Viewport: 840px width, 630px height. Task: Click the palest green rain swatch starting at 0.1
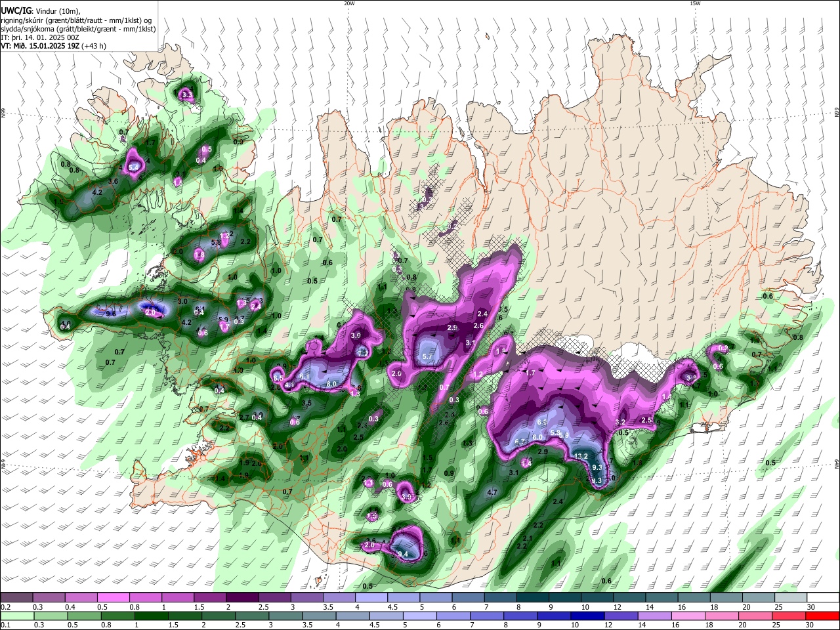16,616
